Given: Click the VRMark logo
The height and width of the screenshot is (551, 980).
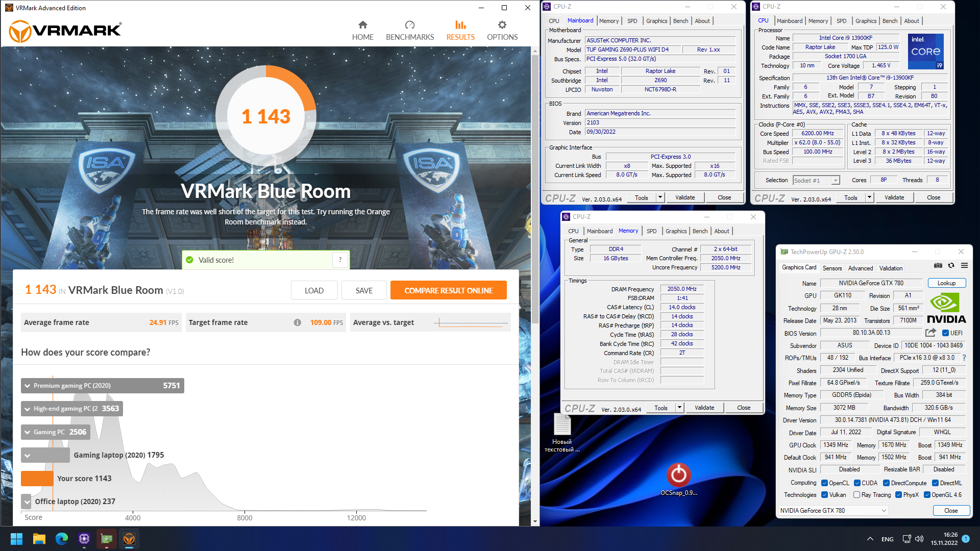Looking at the screenshot, I should click(x=65, y=31).
